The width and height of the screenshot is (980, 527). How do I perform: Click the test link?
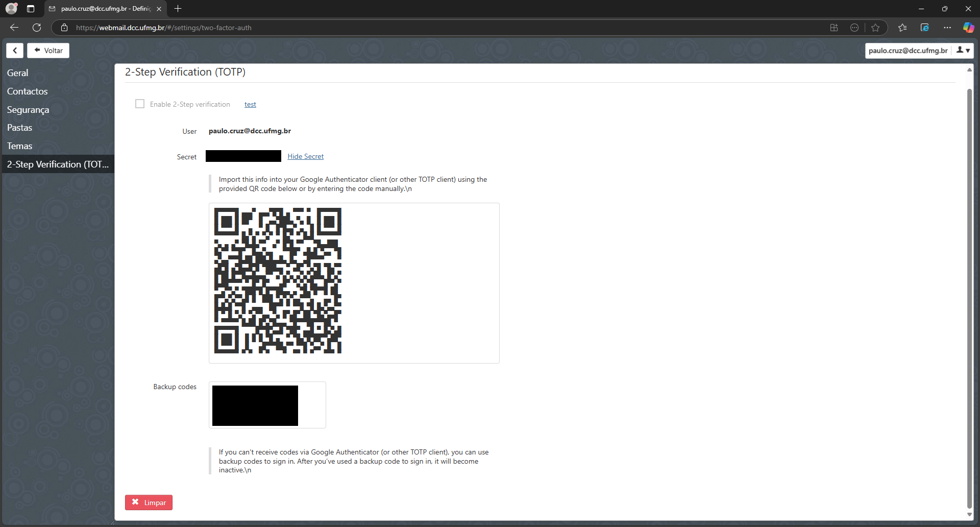[x=250, y=105]
